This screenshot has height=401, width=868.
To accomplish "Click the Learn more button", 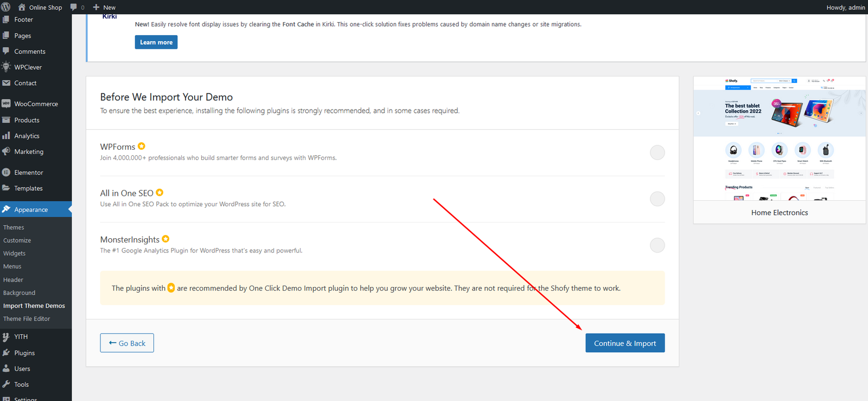I will 156,42.
